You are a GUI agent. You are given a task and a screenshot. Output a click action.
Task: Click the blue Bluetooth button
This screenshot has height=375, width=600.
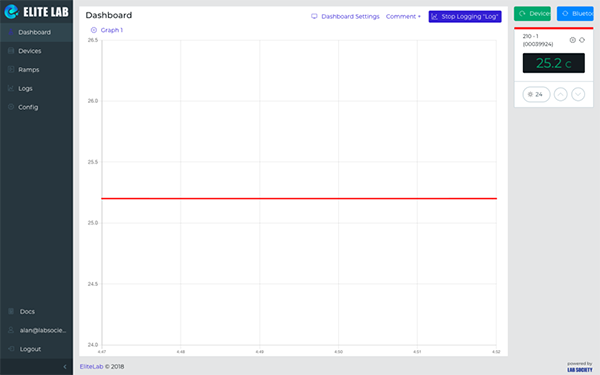click(575, 13)
